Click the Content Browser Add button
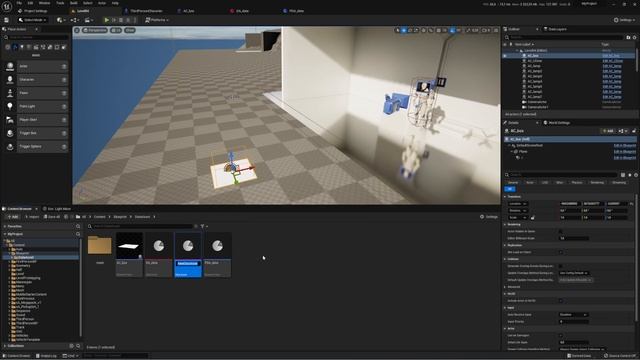 click(13, 217)
